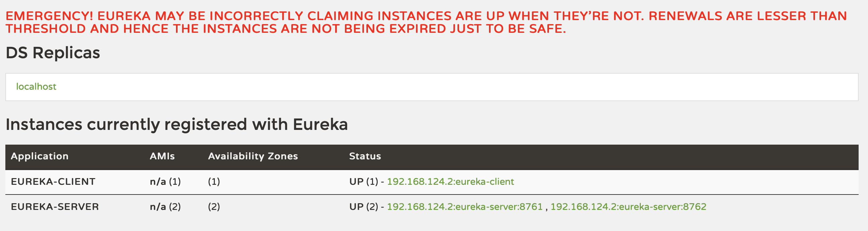Select the EUREKA-SERVER application name
The height and width of the screenshot is (231, 868).
55,207
